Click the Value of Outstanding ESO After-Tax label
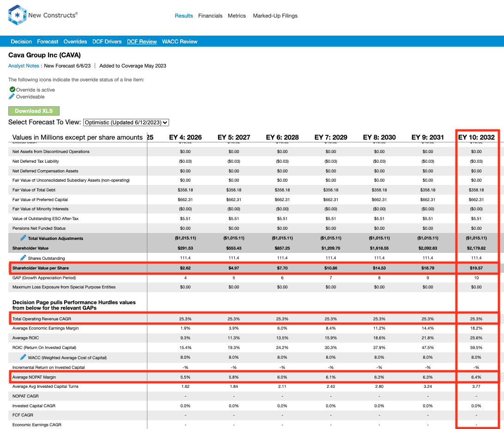 (x=45, y=218)
